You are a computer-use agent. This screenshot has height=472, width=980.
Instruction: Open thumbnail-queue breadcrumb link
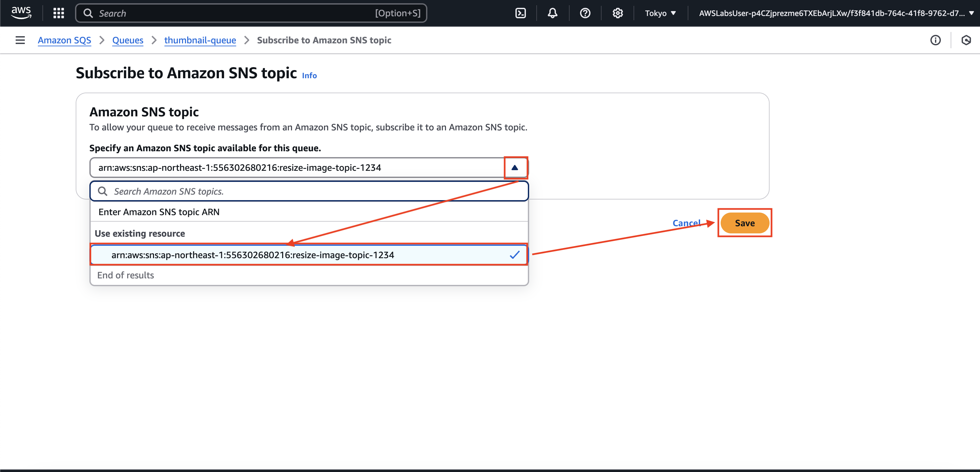[x=200, y=40]
